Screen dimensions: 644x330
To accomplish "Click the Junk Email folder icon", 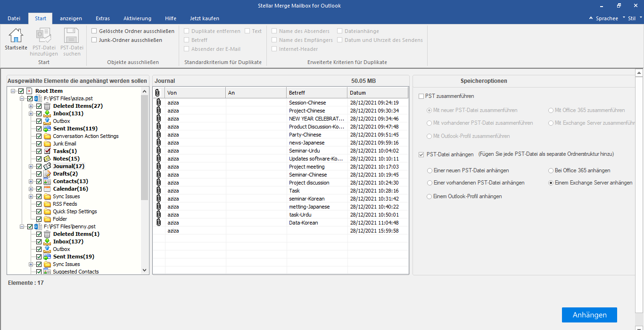I will tap(47, 144).
